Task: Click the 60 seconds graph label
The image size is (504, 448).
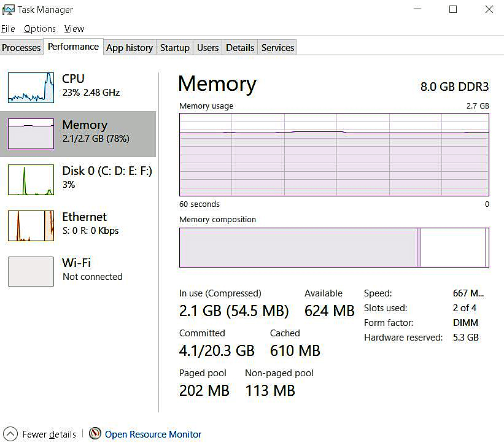Action: (200, 204)
